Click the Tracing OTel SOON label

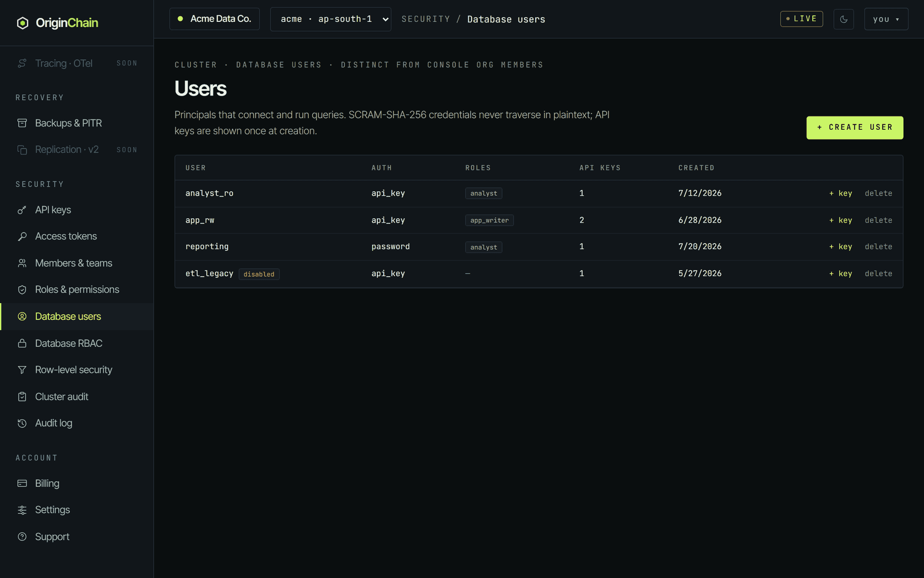[x=127, y=63]
